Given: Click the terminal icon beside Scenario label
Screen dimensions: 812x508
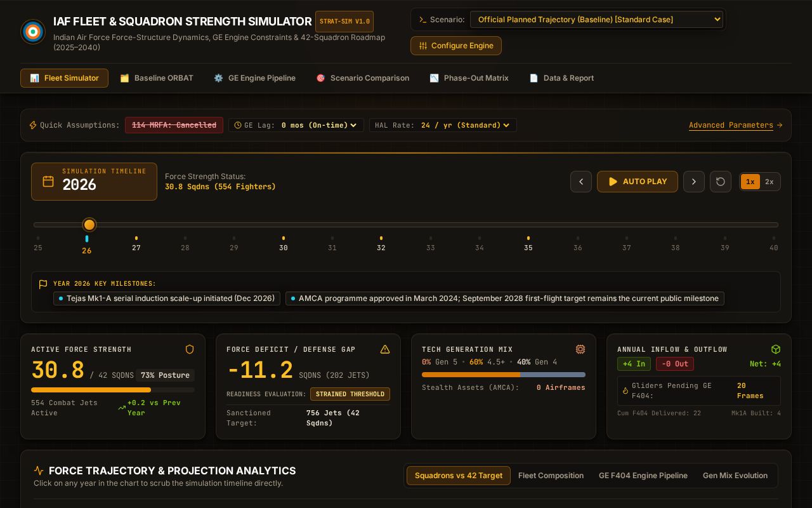Looking at the screenshot, I should click(422, 20).
